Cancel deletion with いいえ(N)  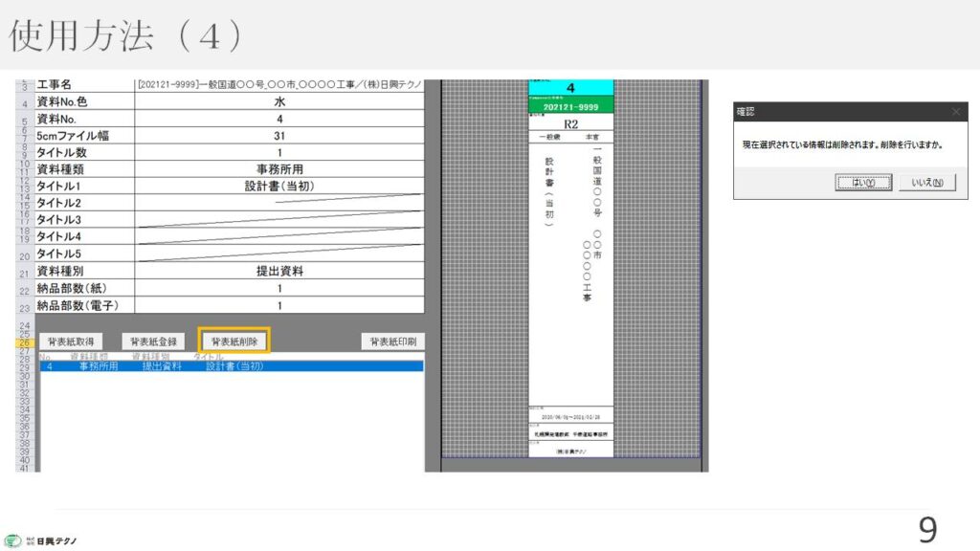click(926, 183)
